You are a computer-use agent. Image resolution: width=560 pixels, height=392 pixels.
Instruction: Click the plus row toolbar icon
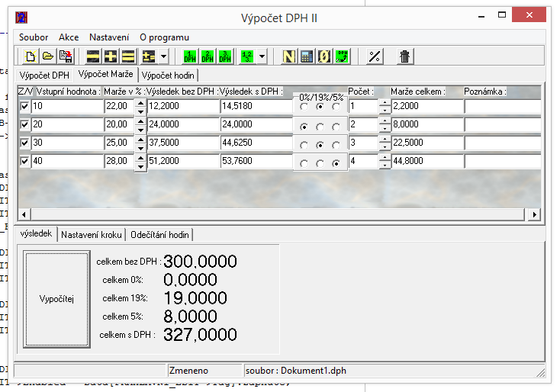point(111,56)
